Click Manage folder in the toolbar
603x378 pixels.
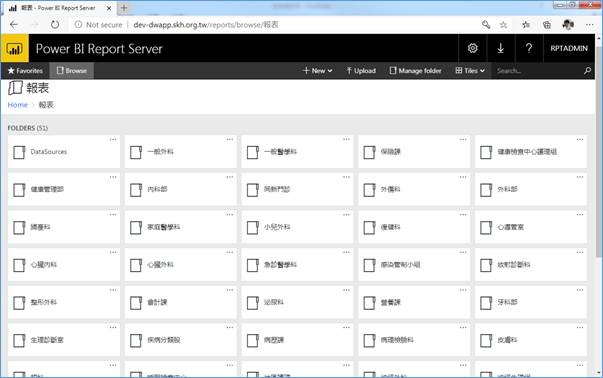[415, 71]
